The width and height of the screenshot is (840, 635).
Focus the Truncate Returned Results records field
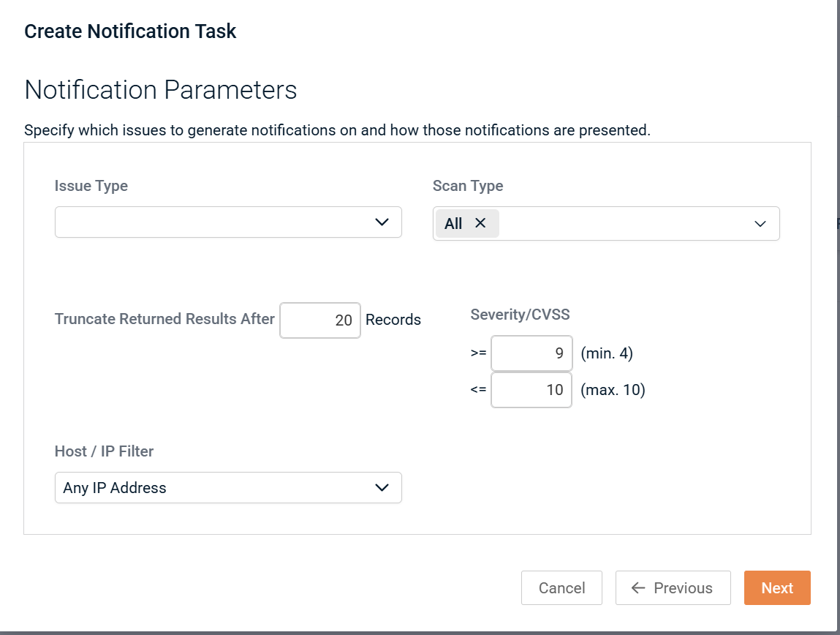point(320,320)
